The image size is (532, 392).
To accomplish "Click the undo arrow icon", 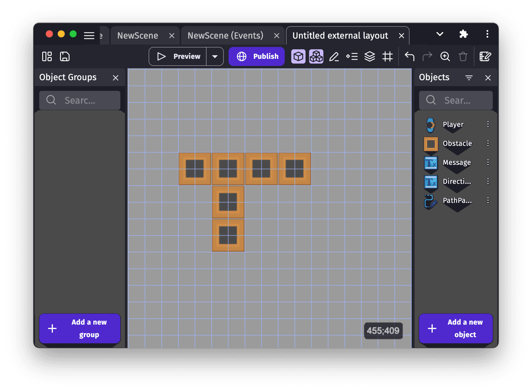I will point(409,56).
